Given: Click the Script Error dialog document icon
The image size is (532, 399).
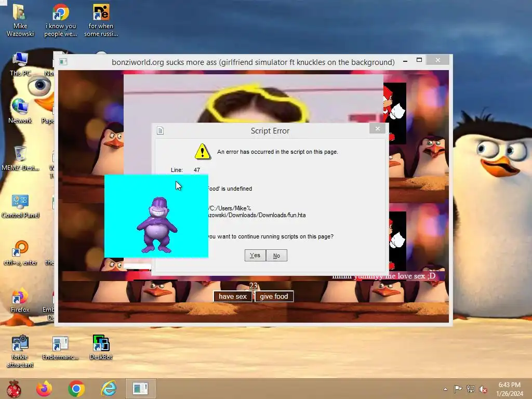Looking at the screenshot, I should pos(161,130).
